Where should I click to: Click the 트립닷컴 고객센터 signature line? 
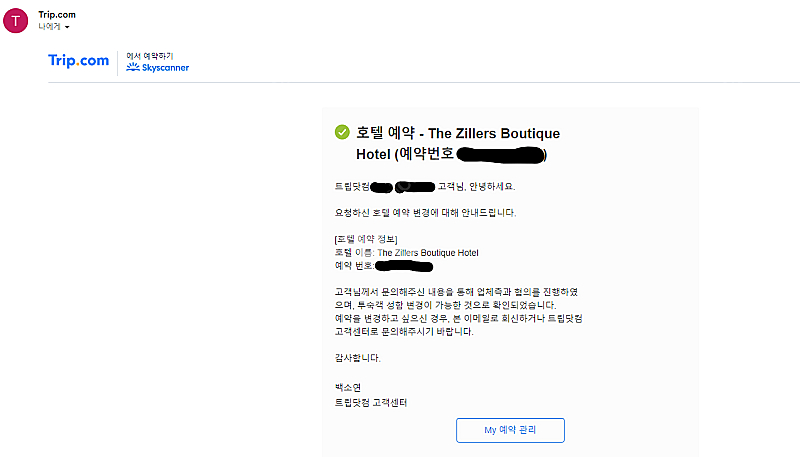[x=371, y=403]
